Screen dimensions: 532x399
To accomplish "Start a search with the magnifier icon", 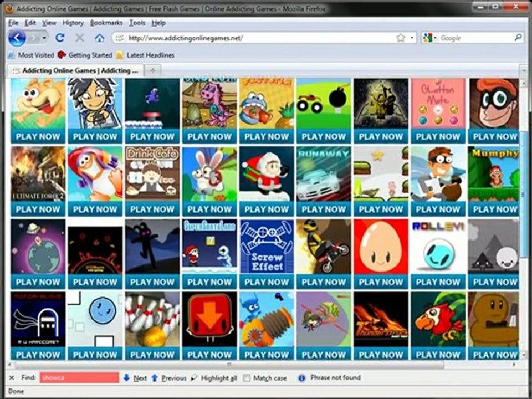I will (518, 37).
